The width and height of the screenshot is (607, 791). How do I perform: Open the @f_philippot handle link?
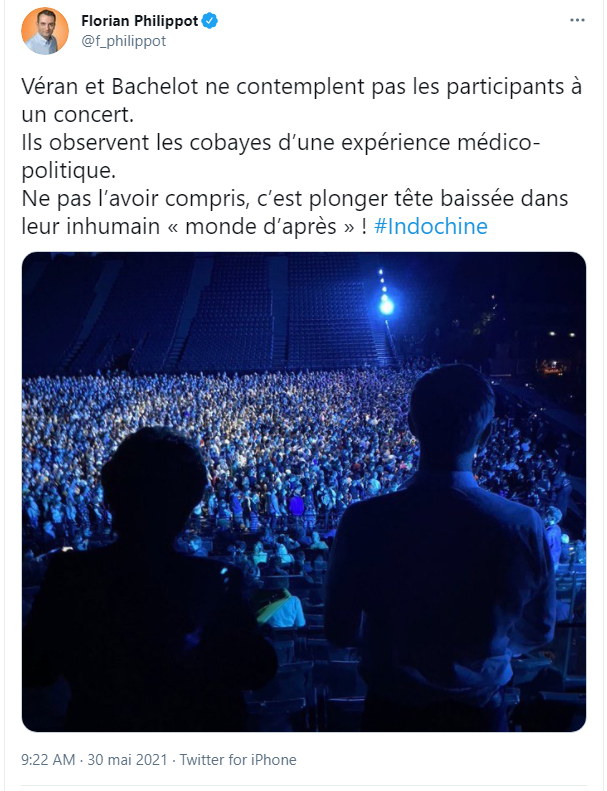point(124,41)
